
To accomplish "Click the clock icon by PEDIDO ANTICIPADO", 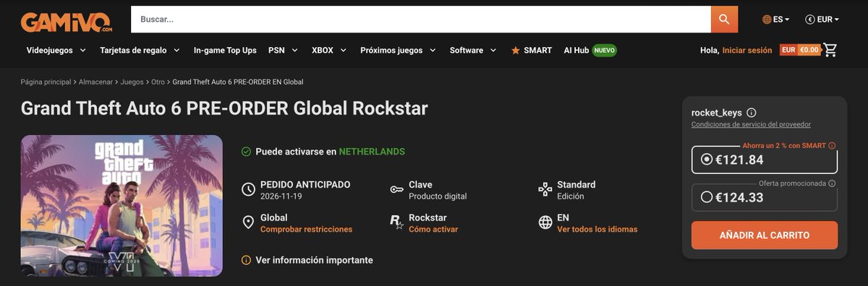I will coord(248,190).
